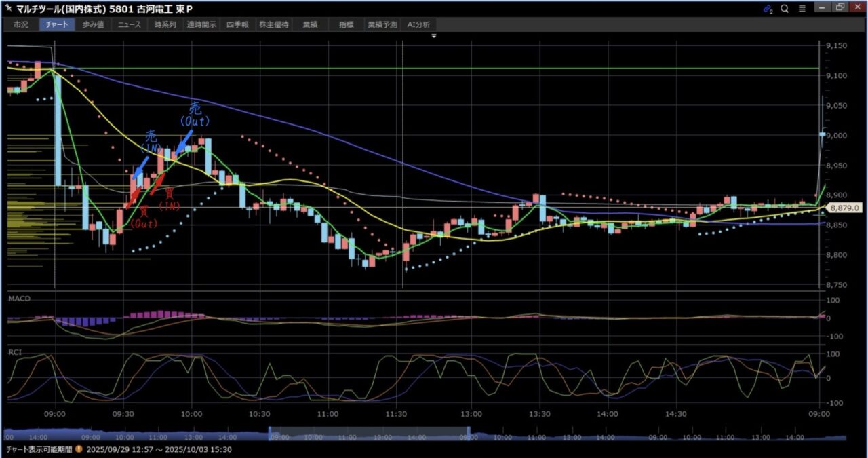Image resolution: width=868 pixels, height=458 pixels.
Task: Show the 適時開示 tab
Action: (x=201, y=24)
